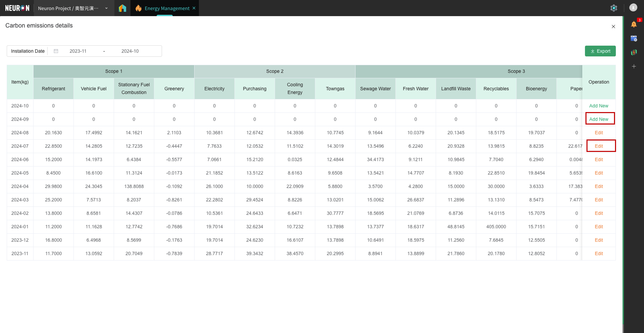This screenshot has width=644, height=333.
Task: Close the Carbon emissions details panel
Action: tap(613, 27)
